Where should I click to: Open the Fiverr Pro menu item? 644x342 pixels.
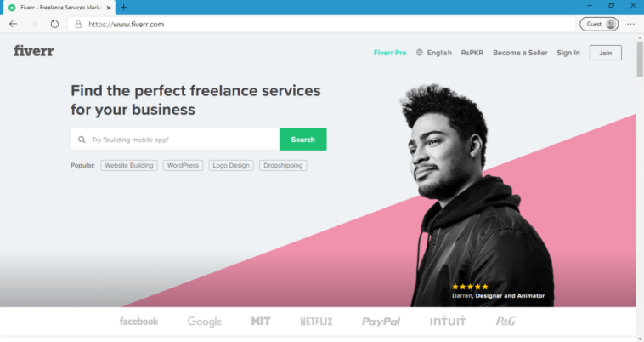(390, 53)
